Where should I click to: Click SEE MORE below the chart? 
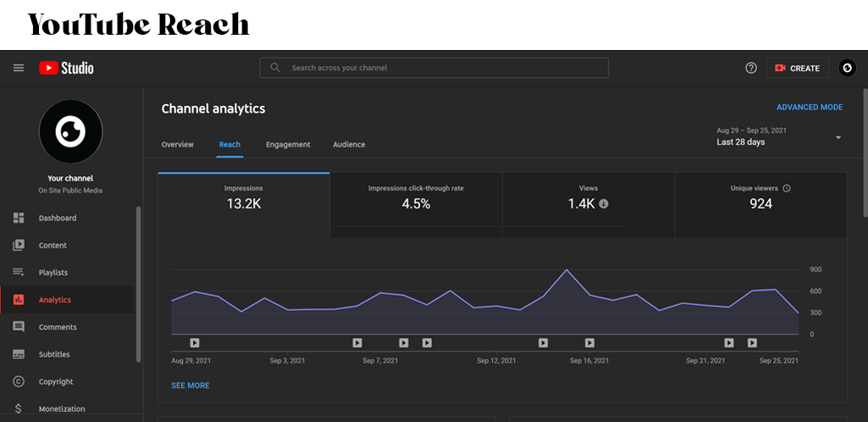(x=191, y=386)
